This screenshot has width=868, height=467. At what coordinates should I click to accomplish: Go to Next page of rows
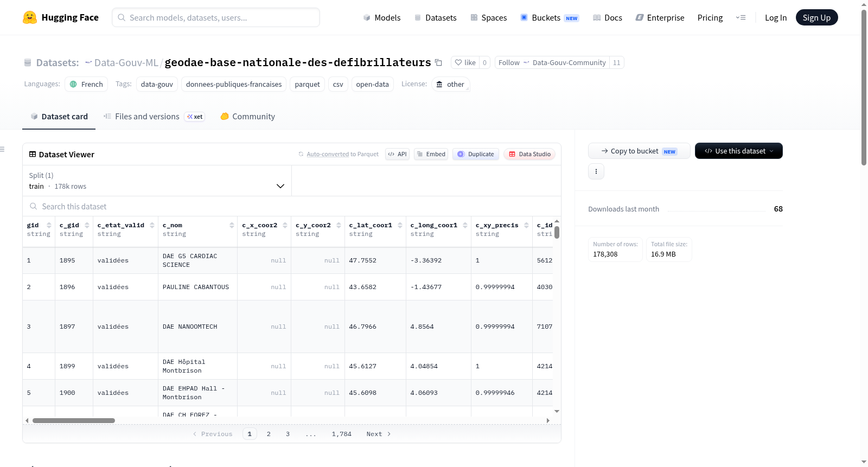(x=378, y=434)
